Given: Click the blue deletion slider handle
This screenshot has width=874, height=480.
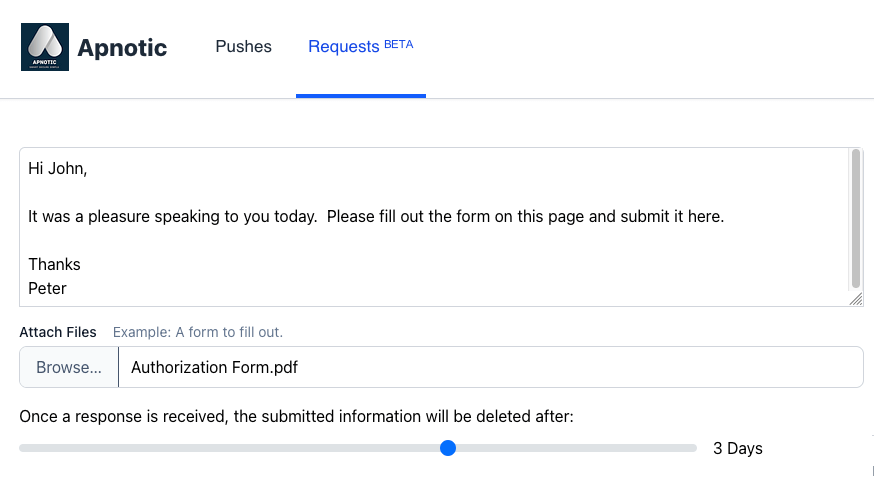Looking at the screenshot, I should point(448,448).
